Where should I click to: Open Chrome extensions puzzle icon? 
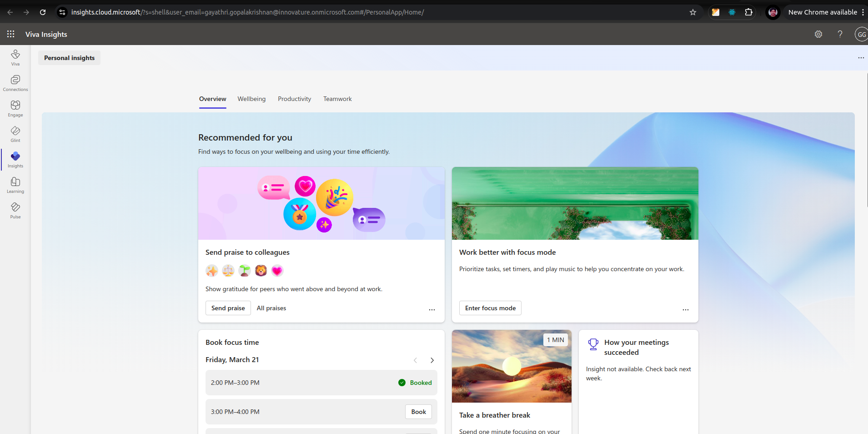(x=748, y=12)
